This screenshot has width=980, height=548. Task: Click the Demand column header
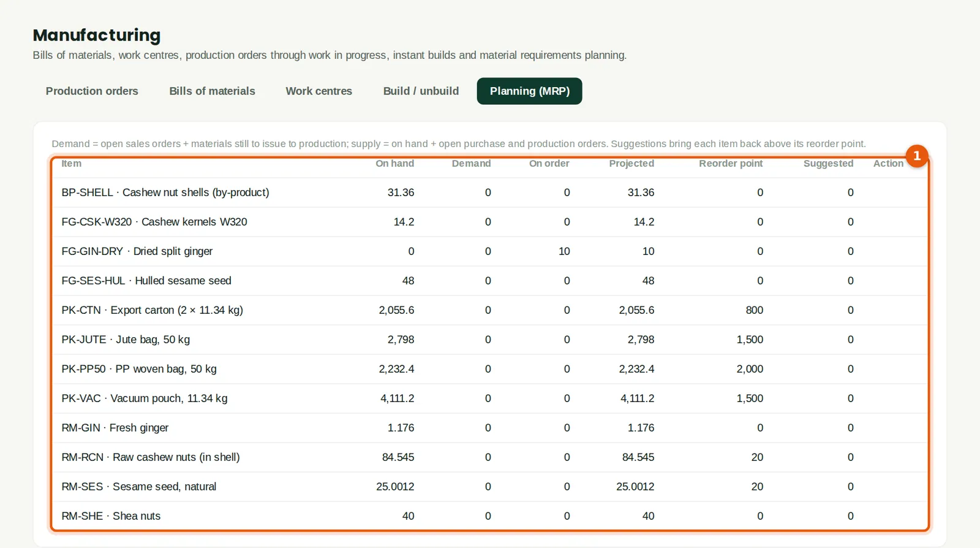click(x=471, y=164)
